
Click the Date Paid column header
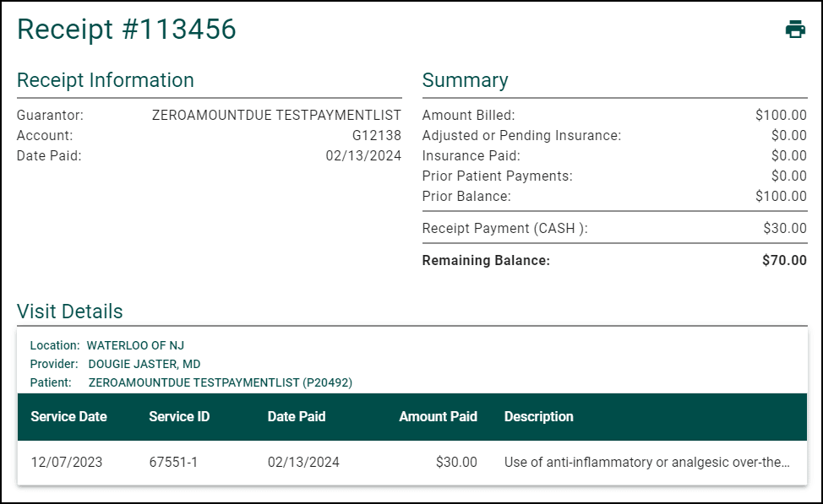297,416
